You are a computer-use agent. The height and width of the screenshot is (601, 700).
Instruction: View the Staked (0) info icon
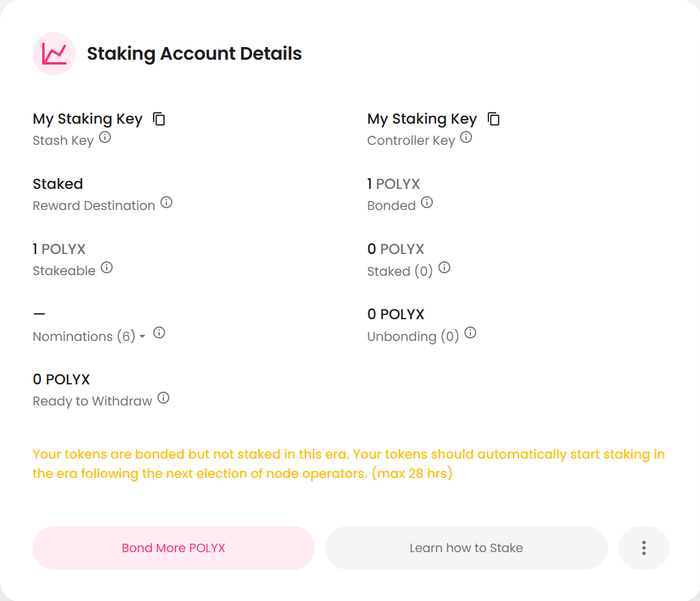tap(444, 268)
